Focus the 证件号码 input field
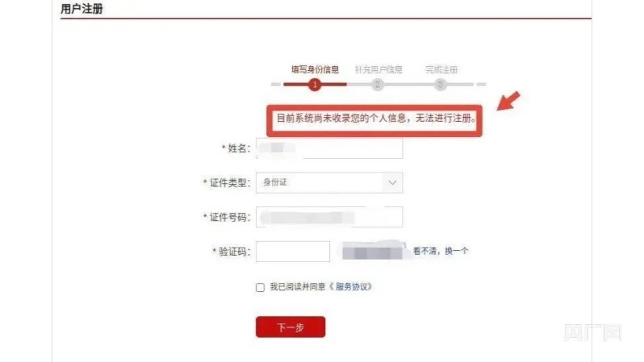Image resolution: width=644 pixels, height=362 pixels. 329,217
